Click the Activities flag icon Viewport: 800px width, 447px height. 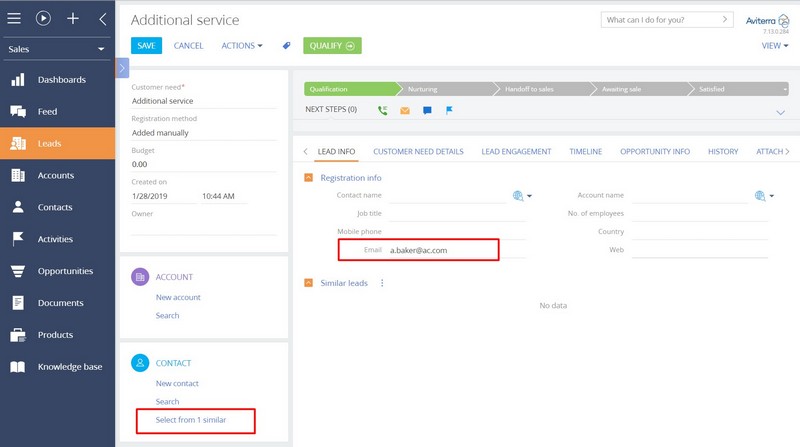(x=18, y=239)
